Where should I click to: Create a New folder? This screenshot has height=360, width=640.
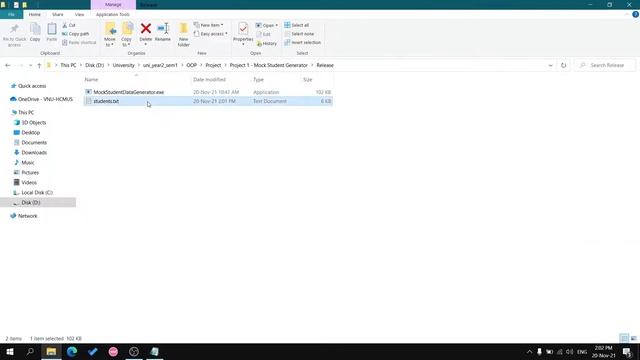coord(184,35)
